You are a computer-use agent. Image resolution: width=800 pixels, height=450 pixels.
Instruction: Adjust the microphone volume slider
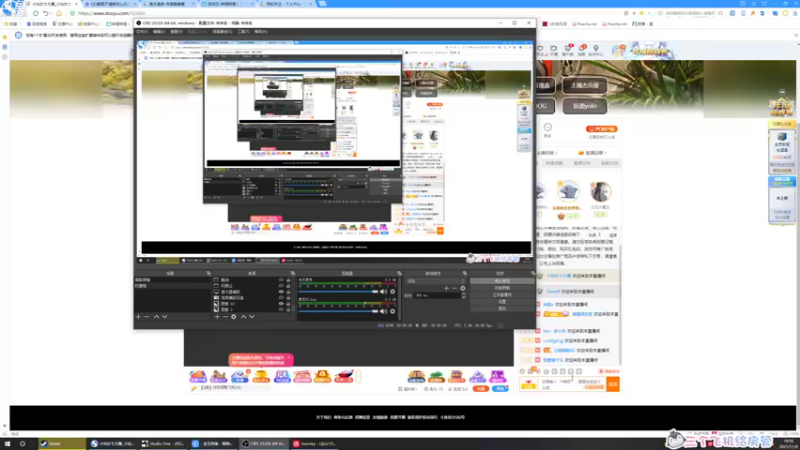339,311
